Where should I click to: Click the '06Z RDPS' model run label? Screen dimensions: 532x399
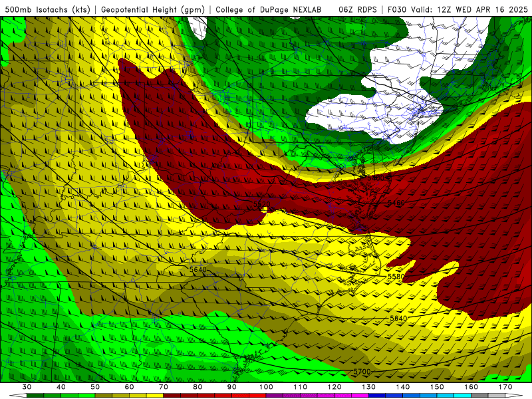358,9
